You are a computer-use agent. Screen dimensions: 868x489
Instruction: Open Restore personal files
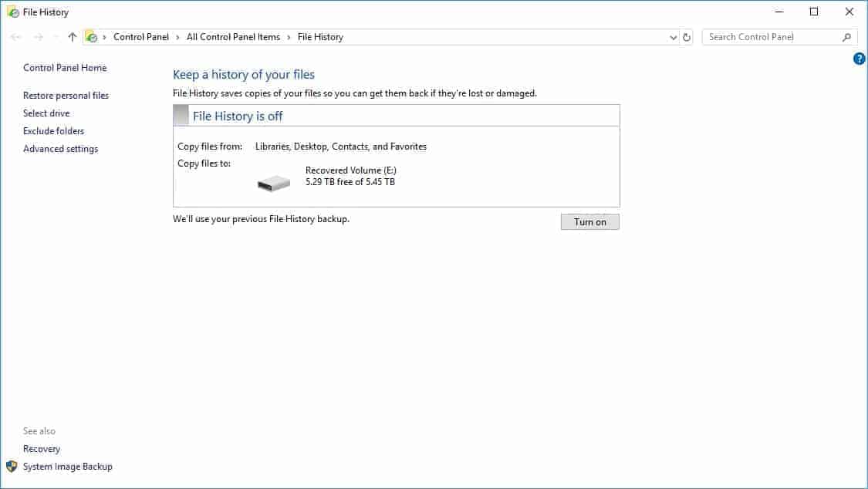(x=66, y=95)
